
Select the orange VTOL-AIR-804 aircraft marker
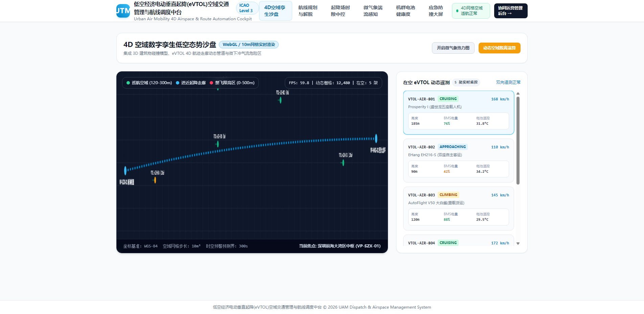click(x=155, y=180)
